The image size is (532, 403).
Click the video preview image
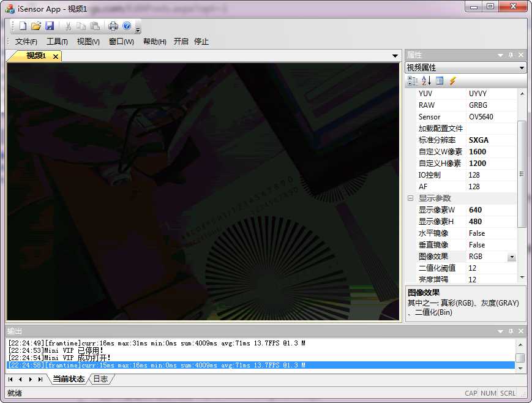pyautogui.click(x=203, y=192)
